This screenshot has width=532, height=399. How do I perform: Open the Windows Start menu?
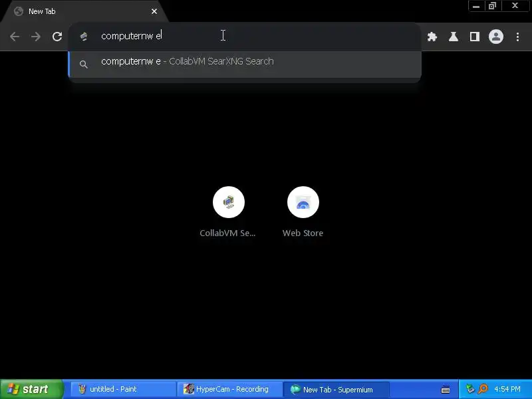[x=31, y=389]
